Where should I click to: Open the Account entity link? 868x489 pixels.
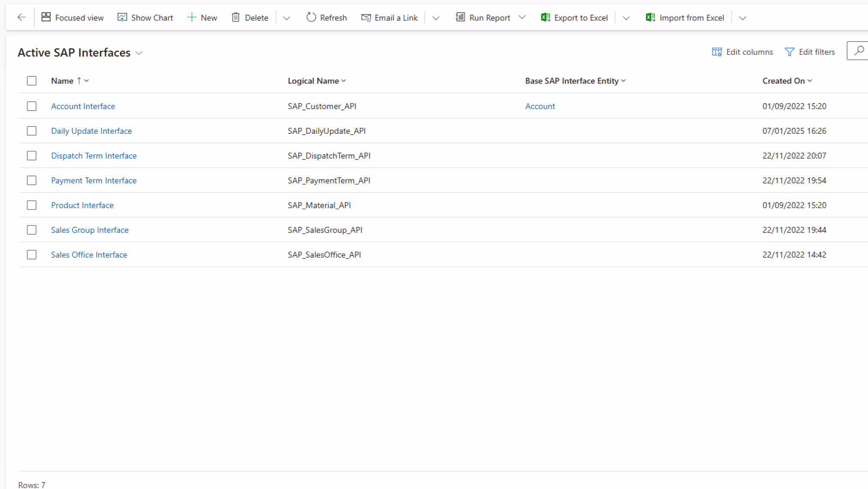[540, 106]
